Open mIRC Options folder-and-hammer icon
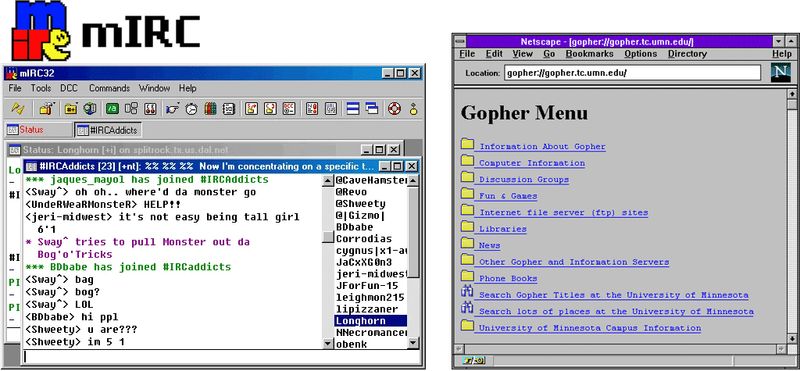This screenshot has width=800, height=371. pyautogui.click(x=47, y=108)
